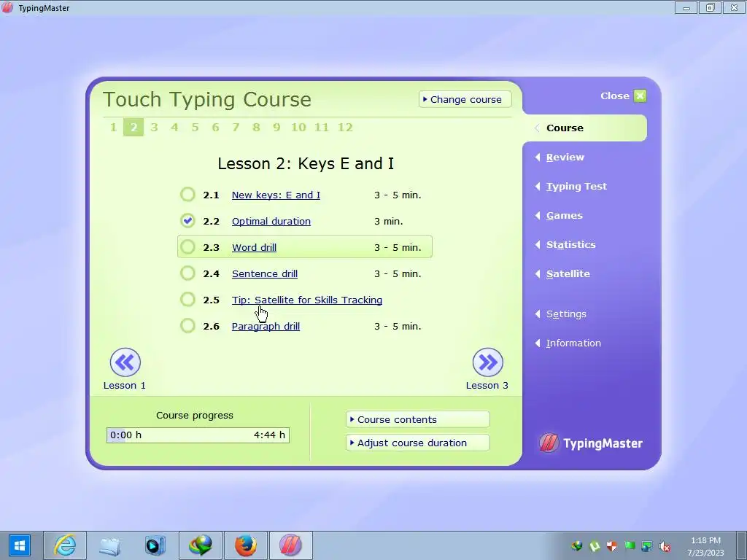
Task: Switch to lesson number 6
Action: pyautogui.click(x=215, y=127)
